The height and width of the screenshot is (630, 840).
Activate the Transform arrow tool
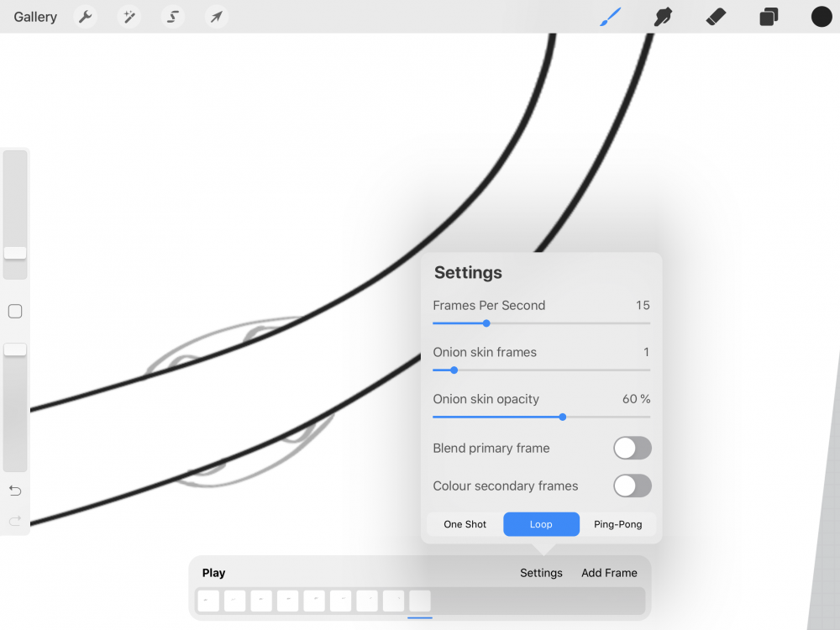tap(217, 17)
